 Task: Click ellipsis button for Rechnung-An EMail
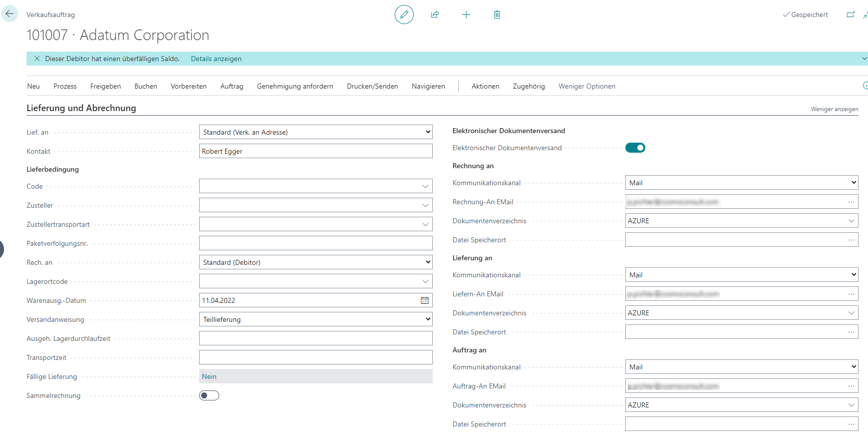851,202
